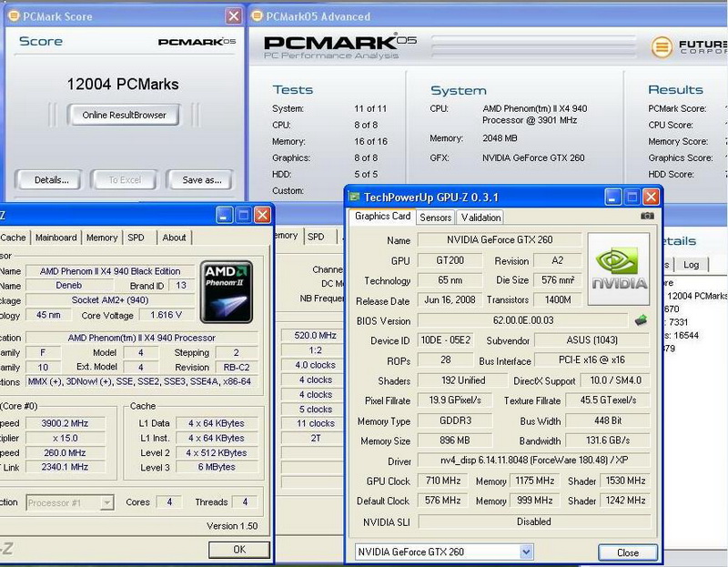The height and width of the screenshot is (567, 728).
Task: Click the Close button in GPU-Z
Action: [x=628, y=552]
